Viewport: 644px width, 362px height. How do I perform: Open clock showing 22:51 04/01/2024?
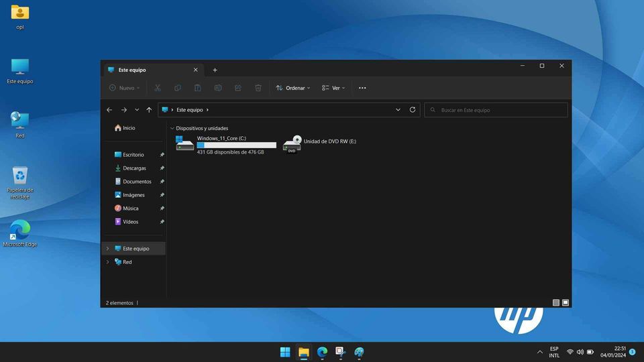tap(613, 352)
